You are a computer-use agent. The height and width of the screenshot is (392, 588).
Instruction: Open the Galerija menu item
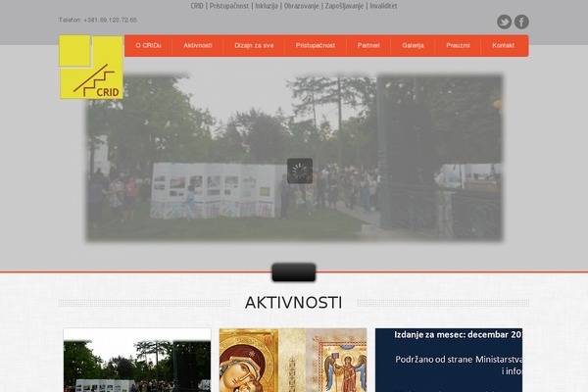413,45
